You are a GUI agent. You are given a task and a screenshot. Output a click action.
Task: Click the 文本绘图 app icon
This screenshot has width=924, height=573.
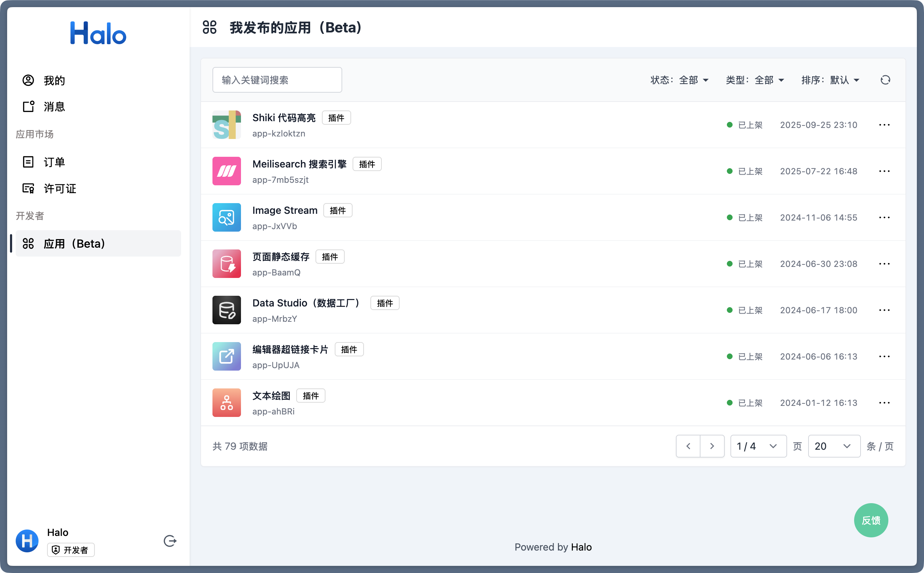coord(227,403)
